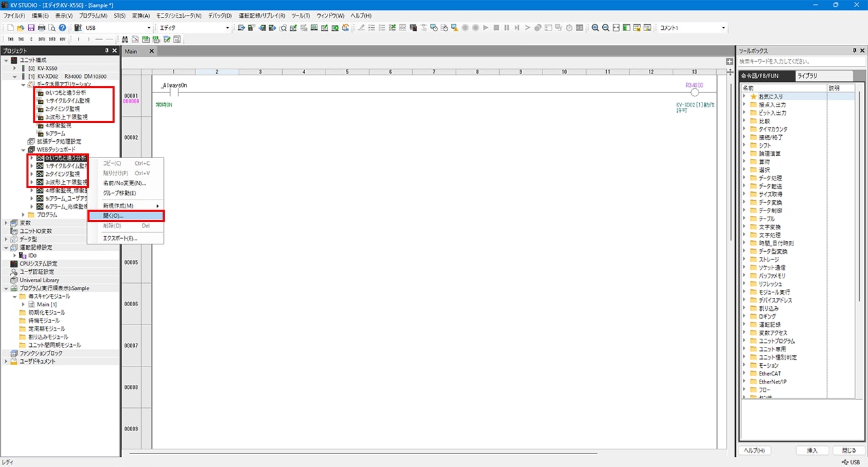Image resolution: width=868 pixels, height=467 pixels.
Task: Click the open folder icon in the toolbar
Action: click(x=21, y=28)
